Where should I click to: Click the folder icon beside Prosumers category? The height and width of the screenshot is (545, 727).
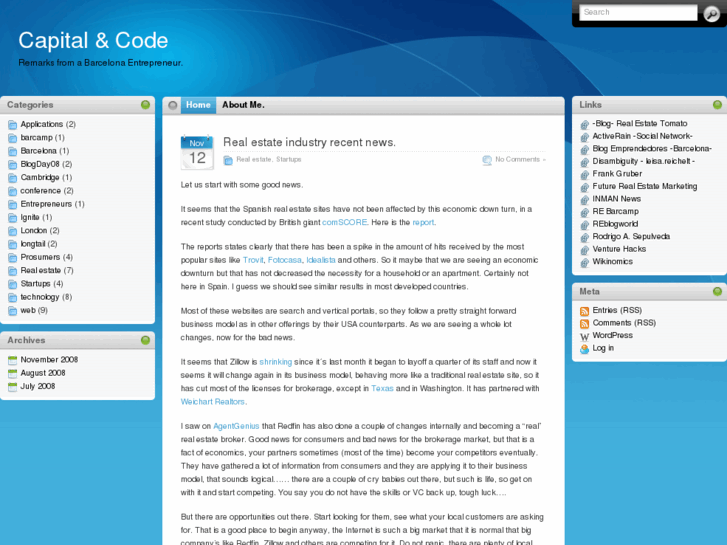coord(13,258)
